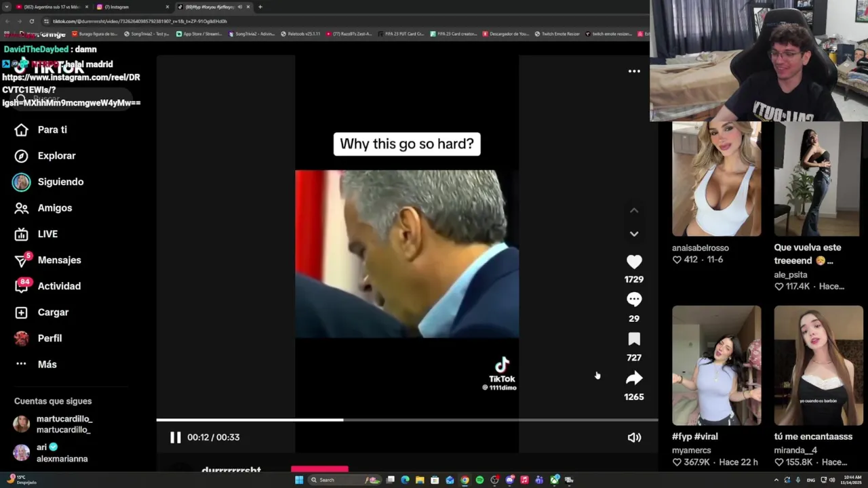Save video with the bookmark icon
The width and height of the screenshot is (868, 488).
[x=634, y=339]
